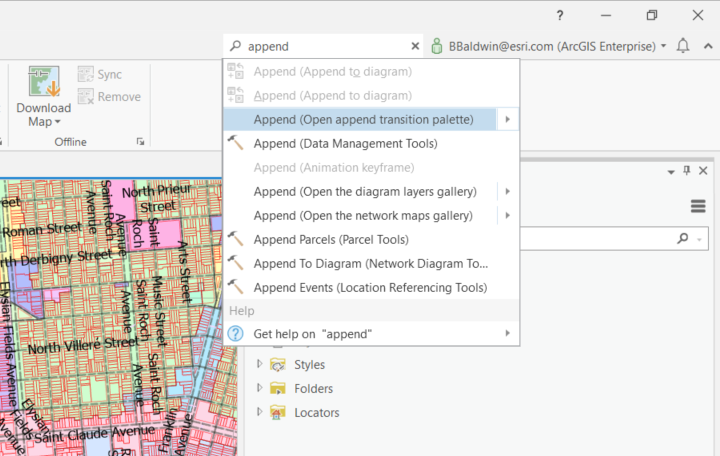Select Append (Open the network maps gallery)

pos(360,215)
